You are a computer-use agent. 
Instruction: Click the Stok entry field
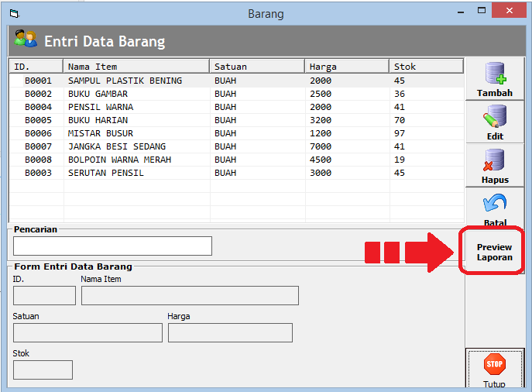pyautogui.click(x=43, y=370)
